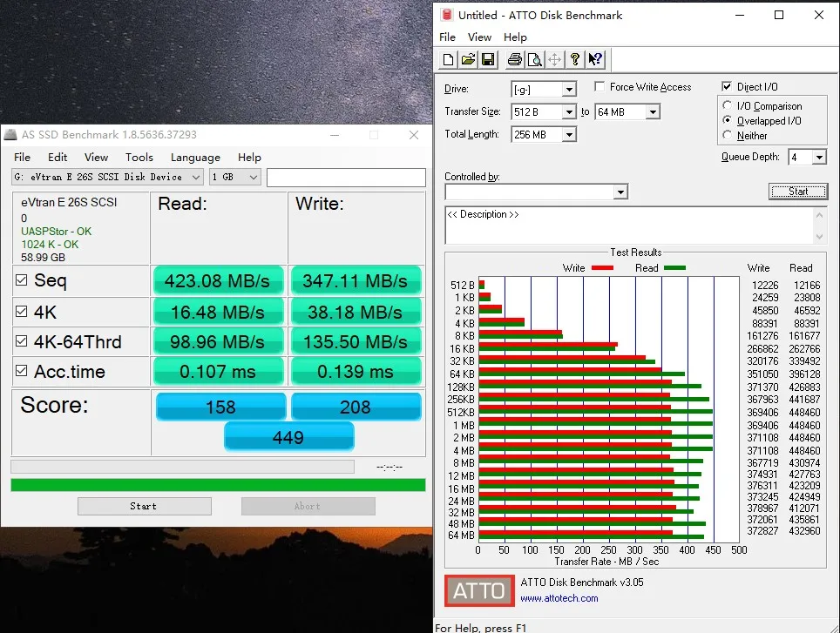Click the Description text field in ATTO
The height and width of the screenshot is (633, 840).
[x=629, y=226]
